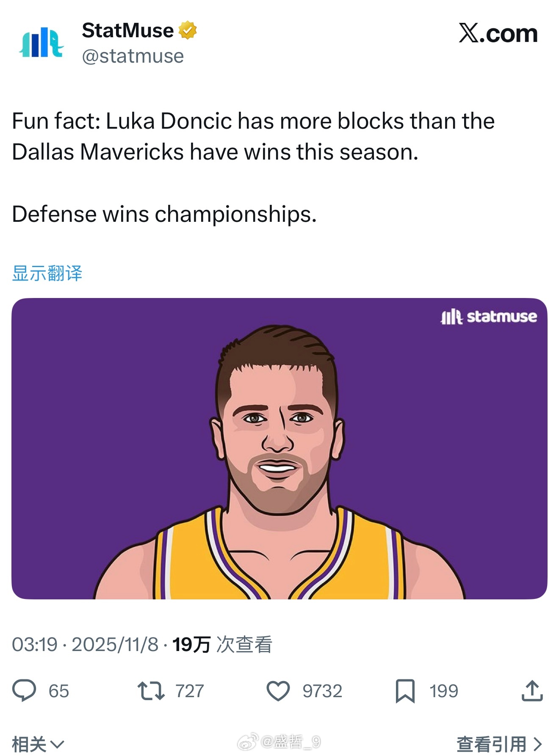
Task: Tap the share upload icon
Action: point(532,691)
